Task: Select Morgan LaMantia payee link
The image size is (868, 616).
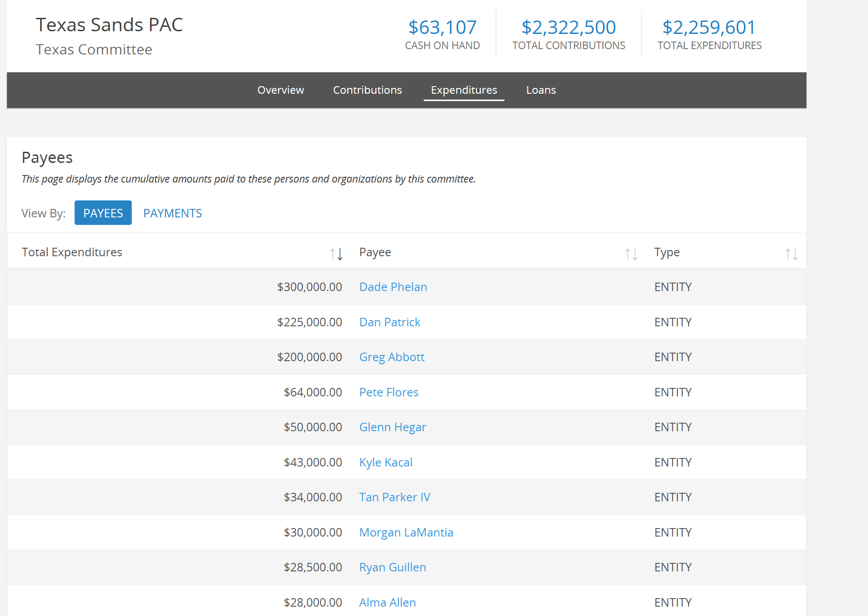Action: (x=406, y=532)
